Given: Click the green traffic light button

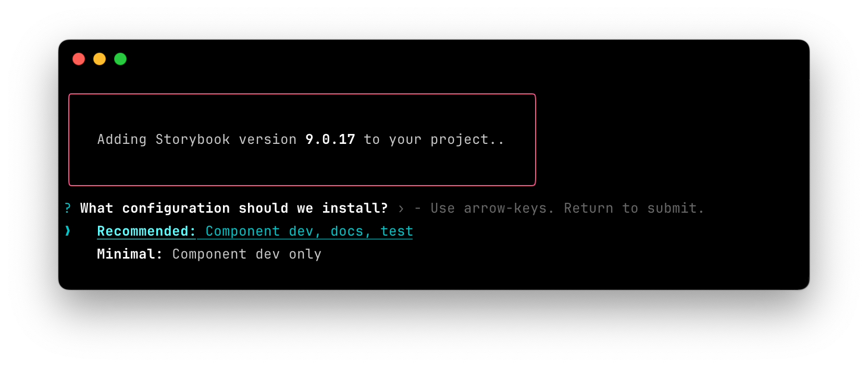Looking at the screenshot, I should point(120,59).
